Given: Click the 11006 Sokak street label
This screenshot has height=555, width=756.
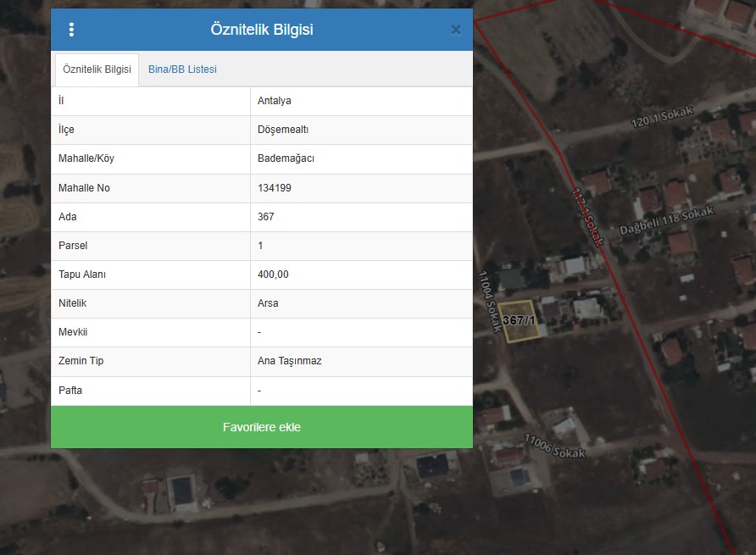Looking at the screenshot, I should click(555, 446).
